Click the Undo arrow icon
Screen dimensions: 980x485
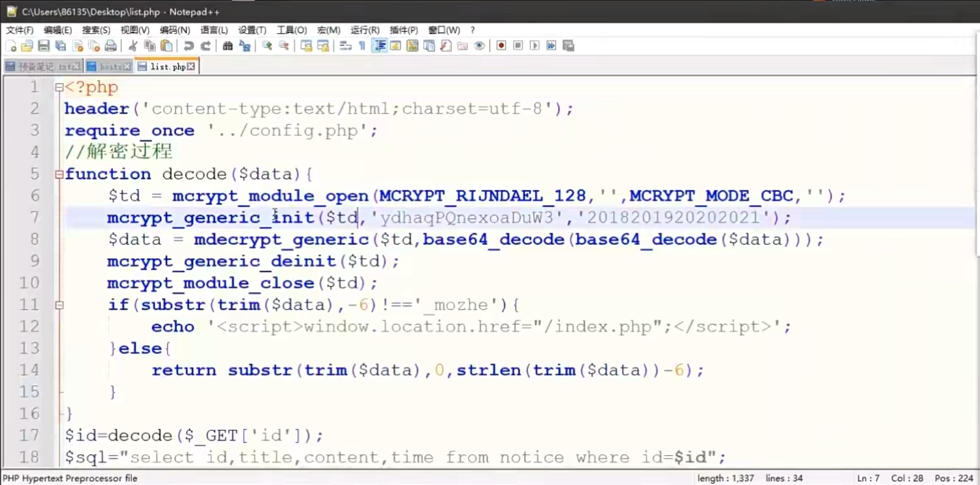[188, 46]
